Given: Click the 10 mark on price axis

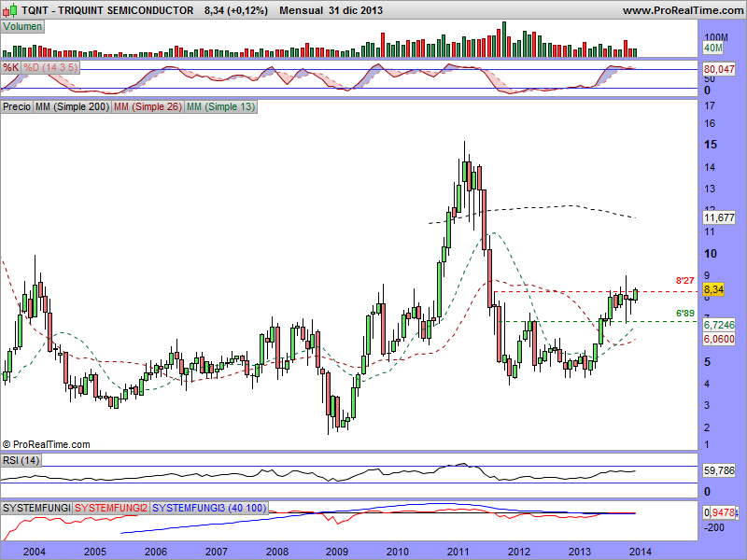Looking at the screenshot, I should pos(711,253).
